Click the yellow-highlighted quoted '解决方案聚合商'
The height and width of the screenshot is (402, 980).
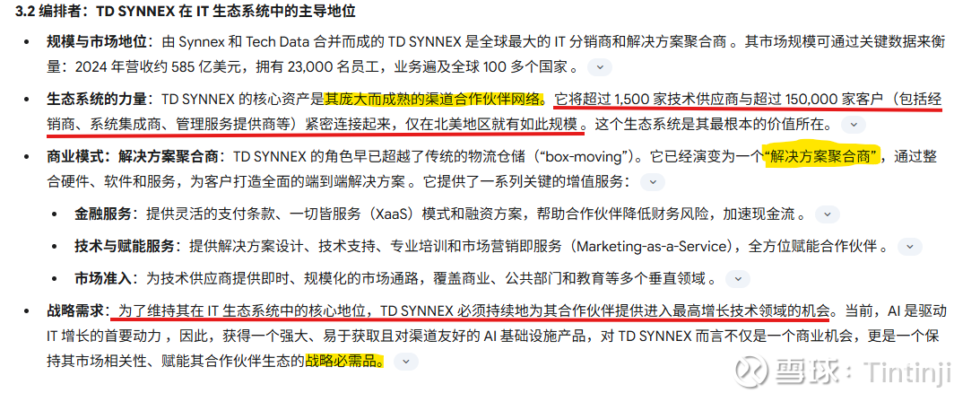822,156
